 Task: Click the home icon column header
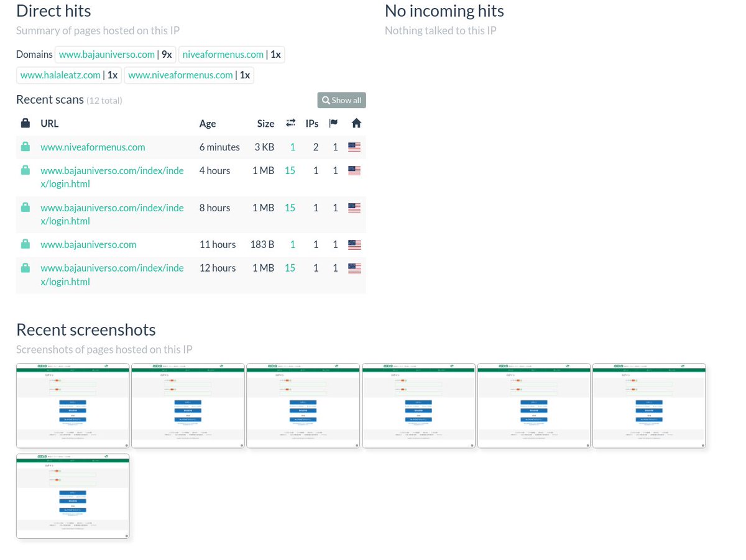356,123
